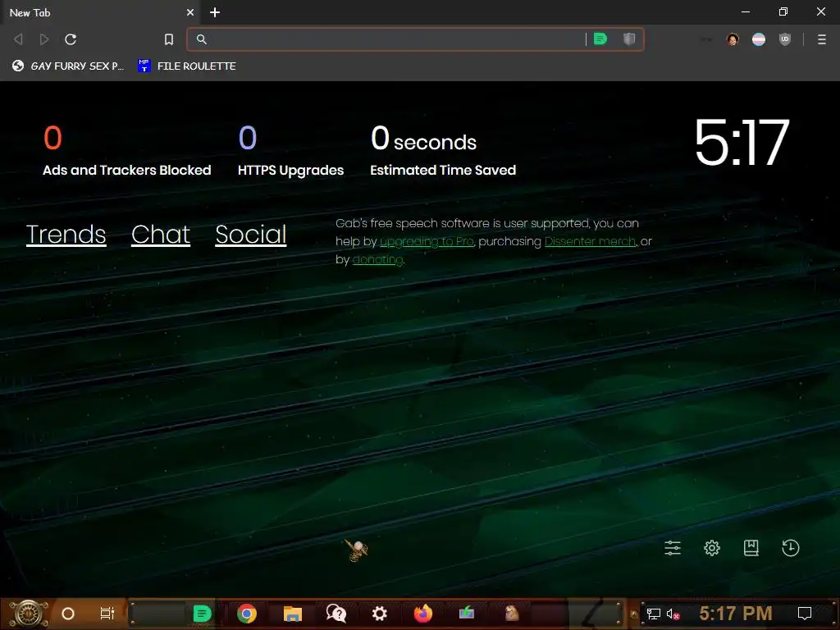The width and height of the screenshot is (840, 630).
Task: Open the settings gear on new tab page
Action: tap(712, 548)
